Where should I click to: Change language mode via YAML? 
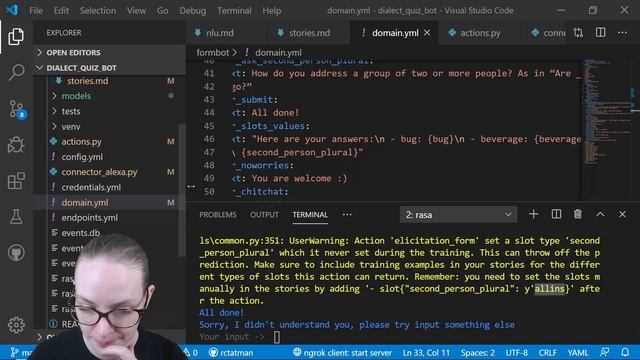[578, 353]
